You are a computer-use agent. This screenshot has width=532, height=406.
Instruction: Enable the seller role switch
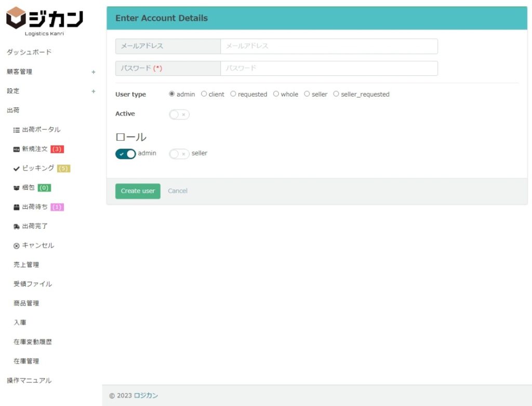[179, 154]
